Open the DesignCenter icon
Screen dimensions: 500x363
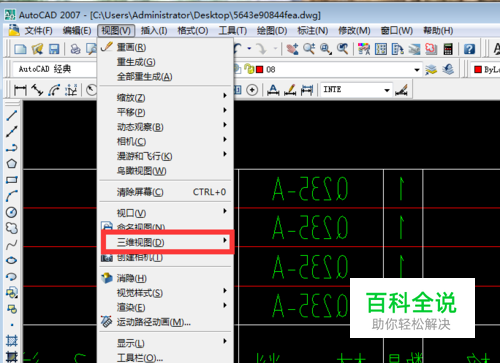click(x=381, y=49)
